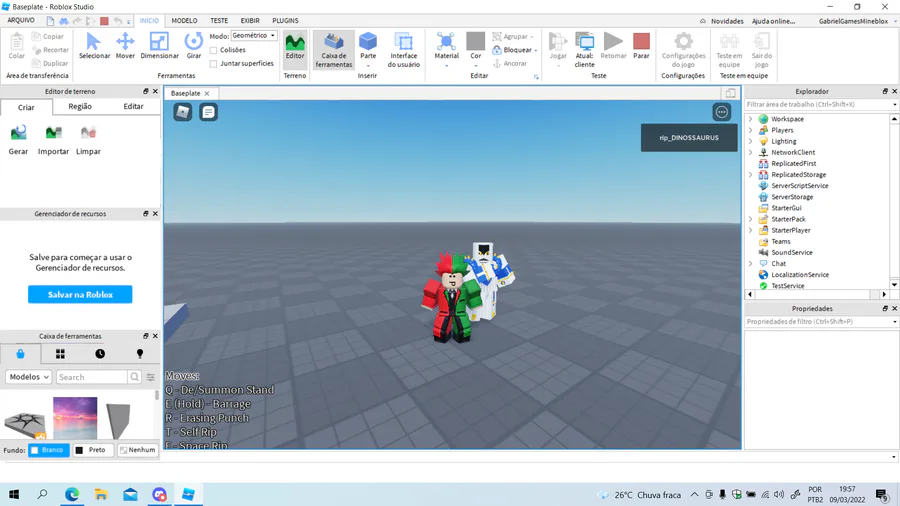Screen dimensions: 900x506
Task: Open File Explorer from taskbar
Action: click(x=101, y=494)
